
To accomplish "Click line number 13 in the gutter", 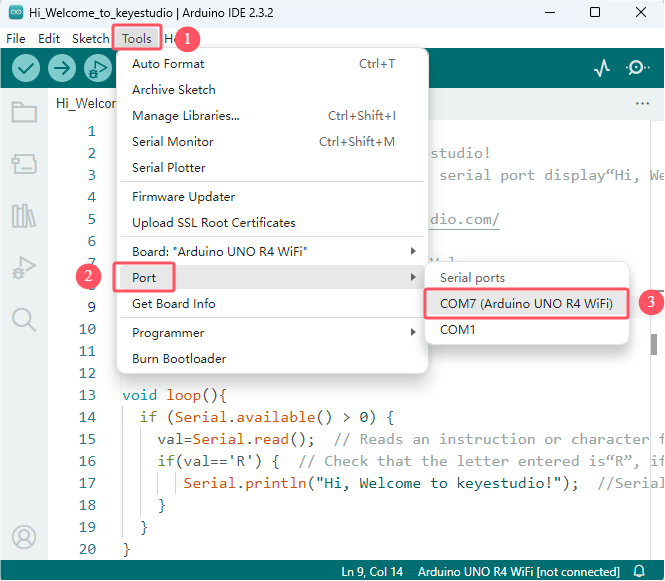I will pos(87,395).
